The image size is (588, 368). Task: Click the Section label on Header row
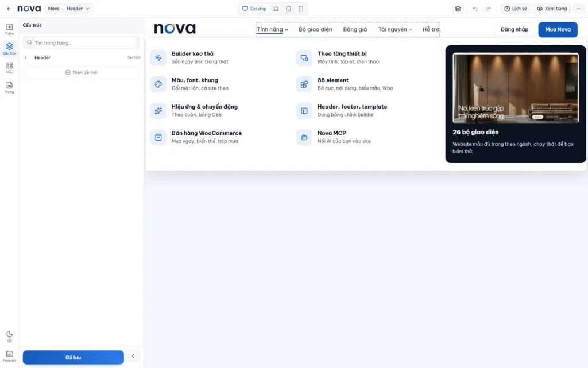pos(134,57)
